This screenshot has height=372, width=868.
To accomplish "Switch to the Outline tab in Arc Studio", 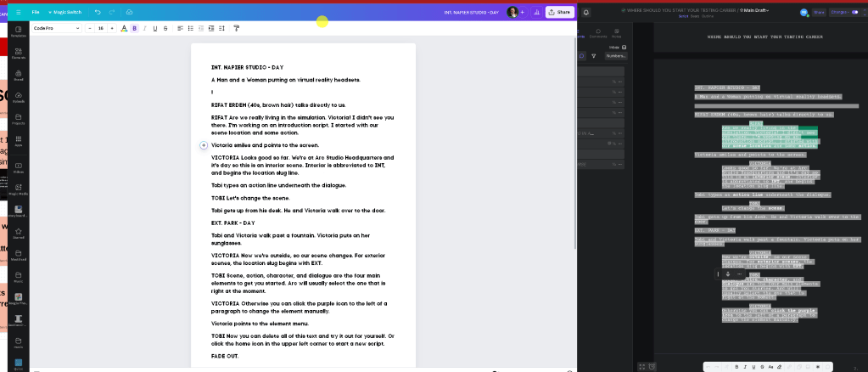I will pyautogui.click(x=708, y=17).
